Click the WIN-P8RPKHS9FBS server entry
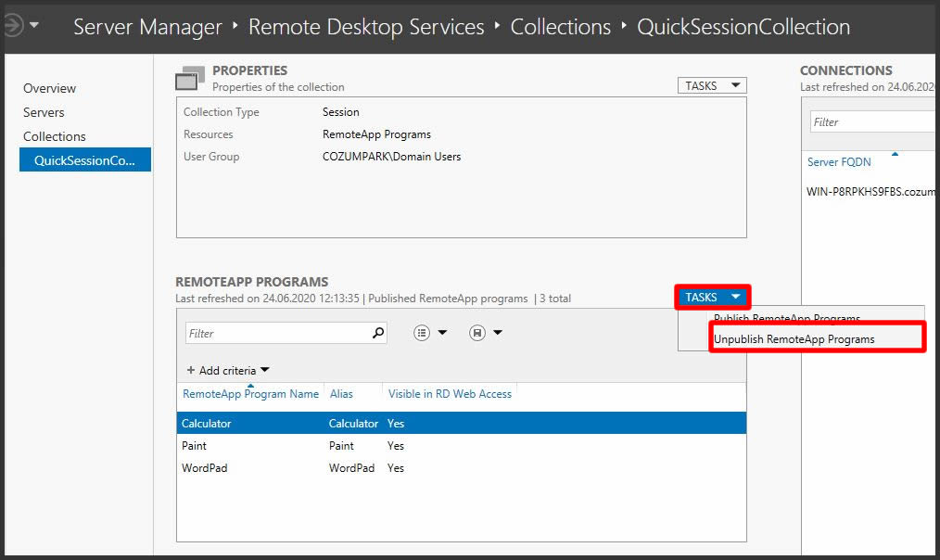 click(x=870, y=192)
